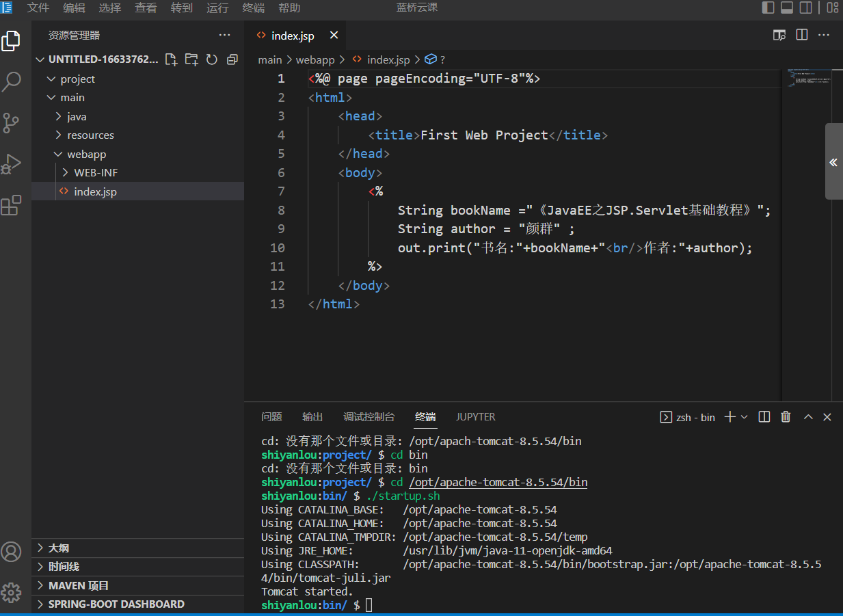Kill the terminal with trash icon
The height and width of the screenshot is (616, 843).
pos(786,417)
